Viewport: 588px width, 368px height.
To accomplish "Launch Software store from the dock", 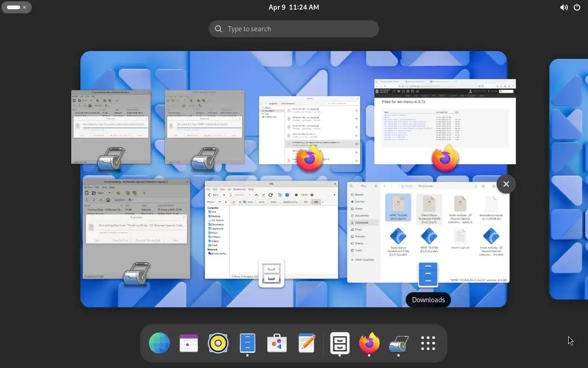I will click(x=277, y=343).
